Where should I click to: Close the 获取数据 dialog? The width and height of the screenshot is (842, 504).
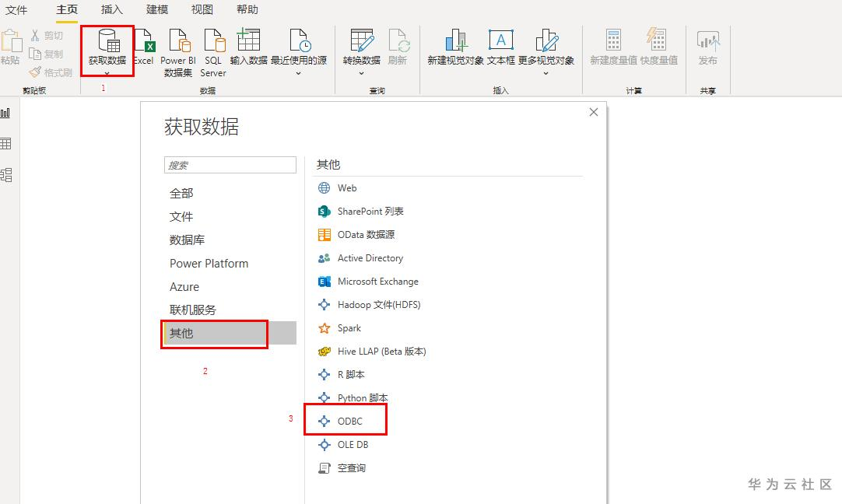[x=594, y=112]
